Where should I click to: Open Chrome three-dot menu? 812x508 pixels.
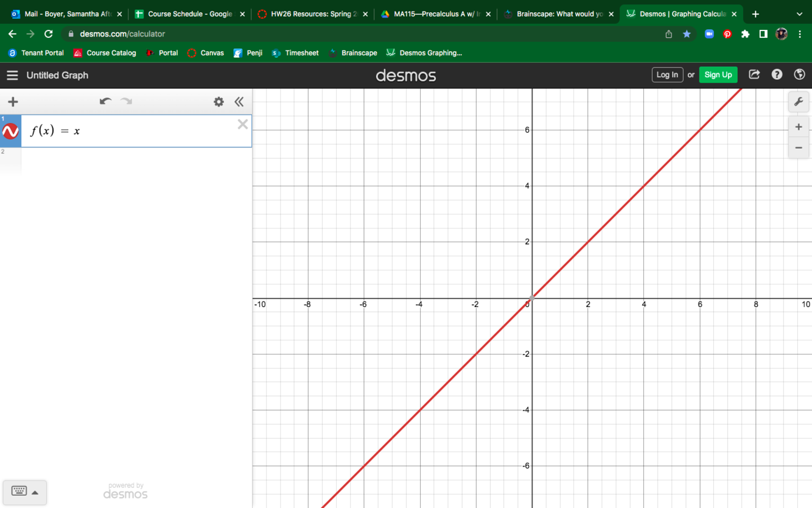pyautogui.click(x=800, y=34)
